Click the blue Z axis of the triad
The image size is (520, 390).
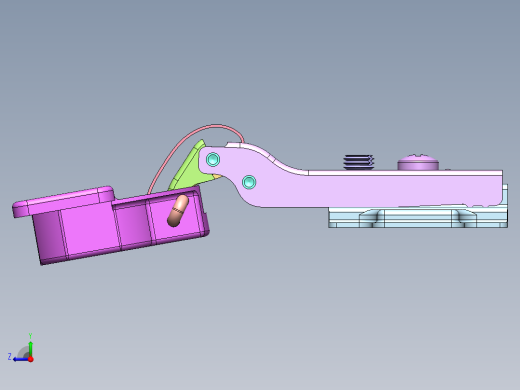(x=21, y=359)
